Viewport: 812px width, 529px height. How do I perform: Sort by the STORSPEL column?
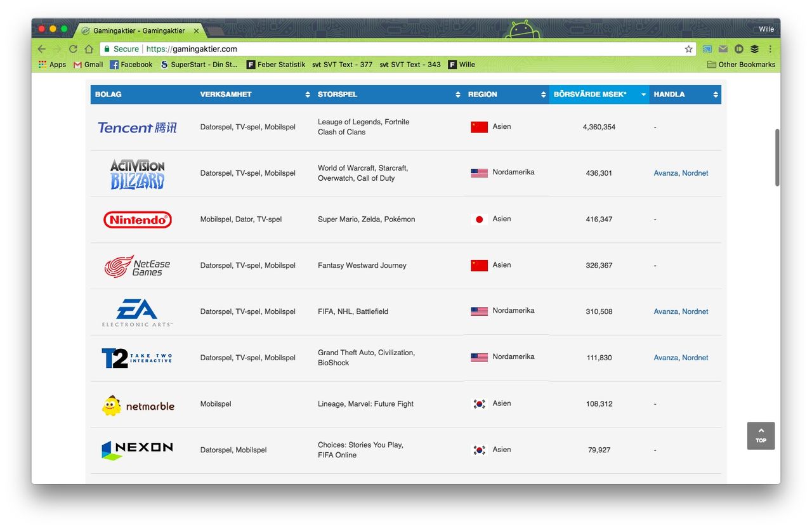[x=388, y=95]
